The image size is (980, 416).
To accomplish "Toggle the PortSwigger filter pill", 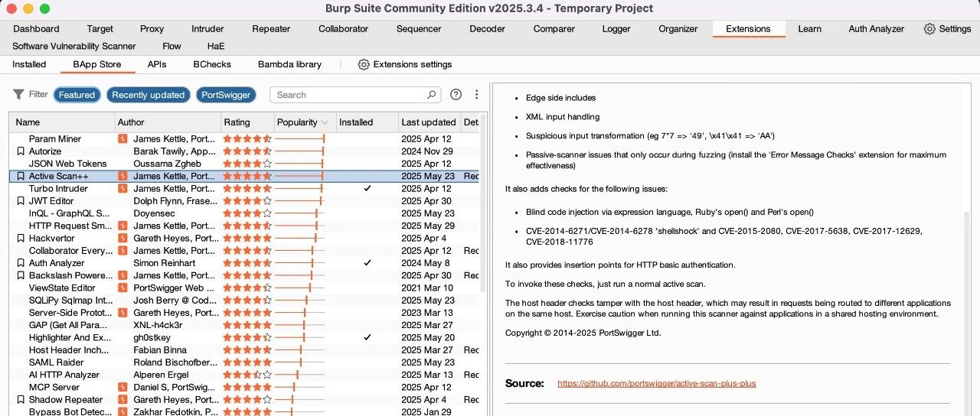I will point(227,95).
